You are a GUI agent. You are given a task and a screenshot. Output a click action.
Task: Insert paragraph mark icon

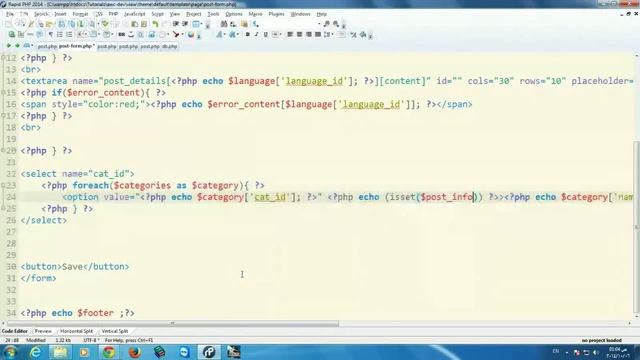click(x=51, y=34)
